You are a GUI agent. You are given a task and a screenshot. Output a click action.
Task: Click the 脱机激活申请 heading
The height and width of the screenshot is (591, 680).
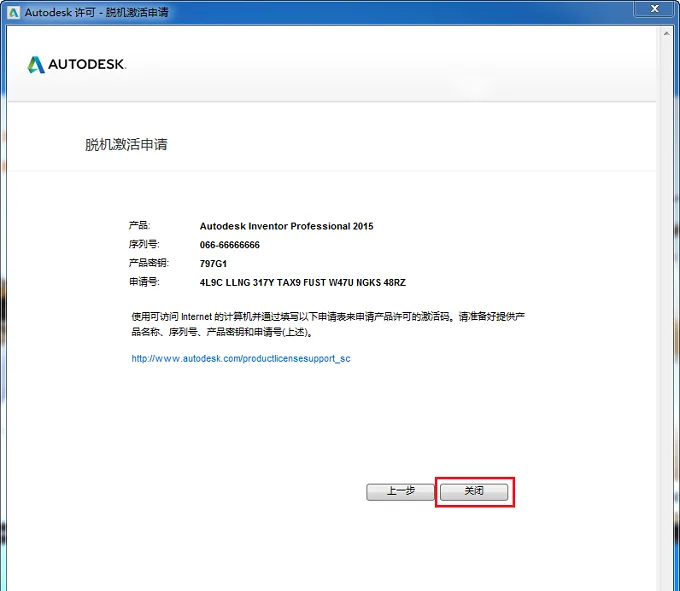126,144
